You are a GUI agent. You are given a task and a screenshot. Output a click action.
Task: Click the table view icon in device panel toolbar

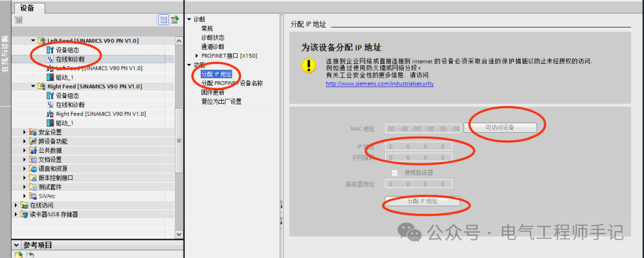[163, 20]
